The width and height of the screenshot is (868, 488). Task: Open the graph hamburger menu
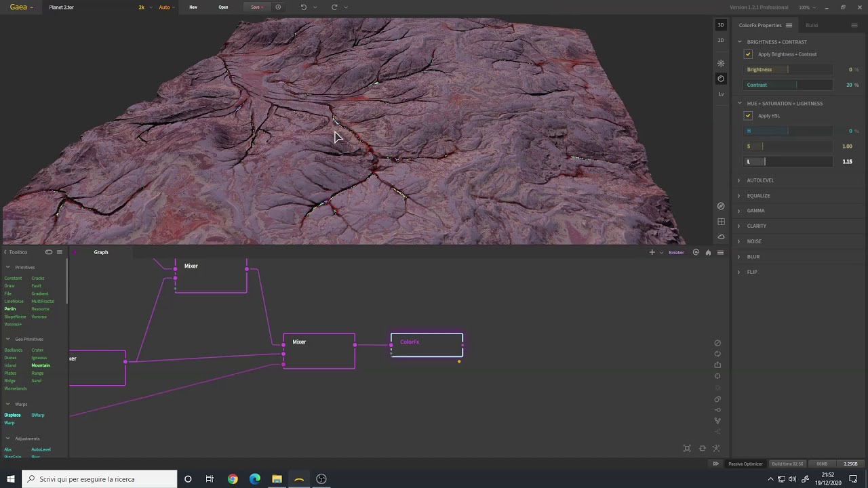(x=720, y=252)
